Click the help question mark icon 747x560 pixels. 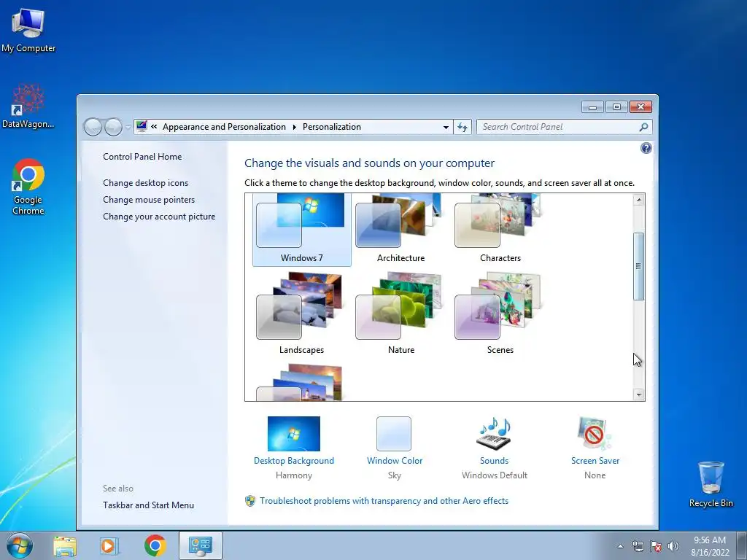pos(646,148)
